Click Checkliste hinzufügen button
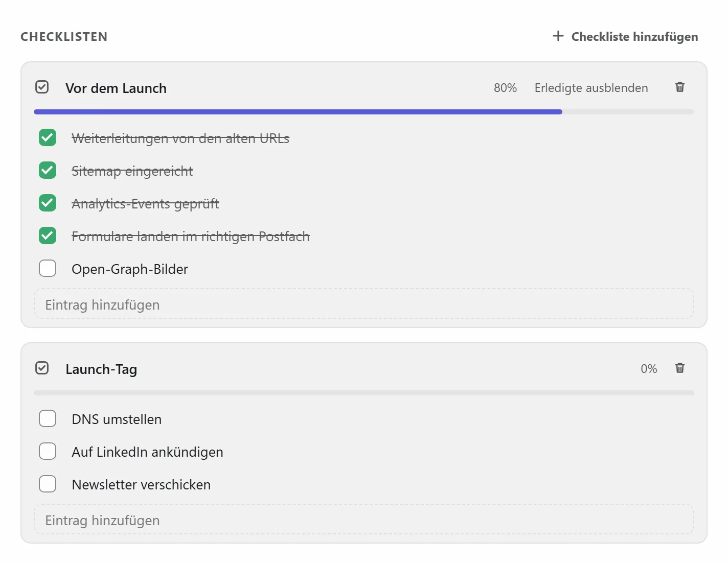The width and height of the screenshot is (728, 564). point(625,37)
